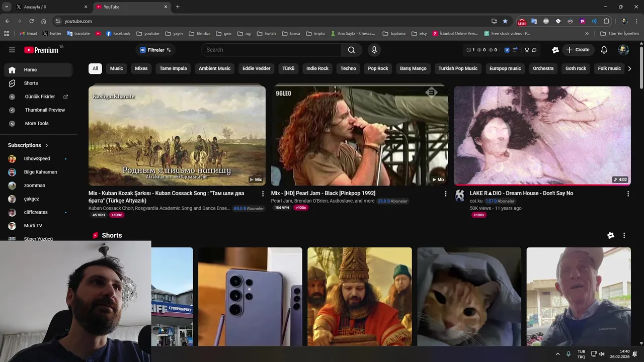Open Bilge Kahraman channel
The width and height of the screenshot is (644, 362).
tap(38, 172)
